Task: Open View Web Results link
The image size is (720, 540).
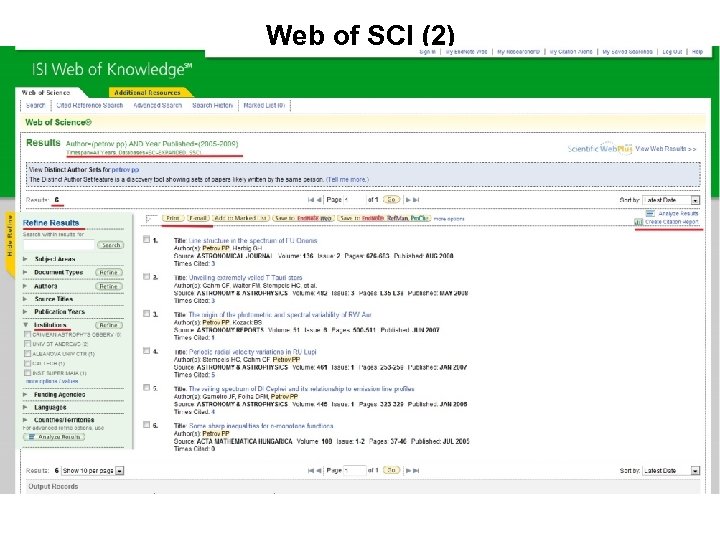Action: coord(666,149)
